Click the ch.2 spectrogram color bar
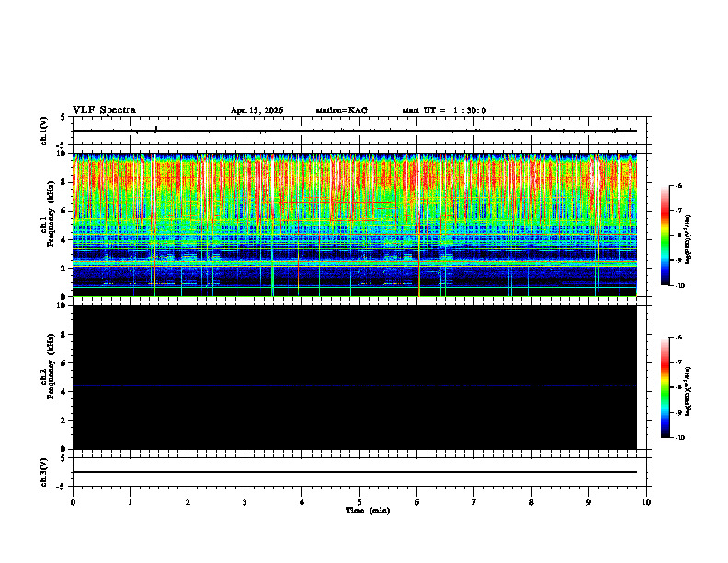Viewport: 728px width, 563px height. click(665, 387)
